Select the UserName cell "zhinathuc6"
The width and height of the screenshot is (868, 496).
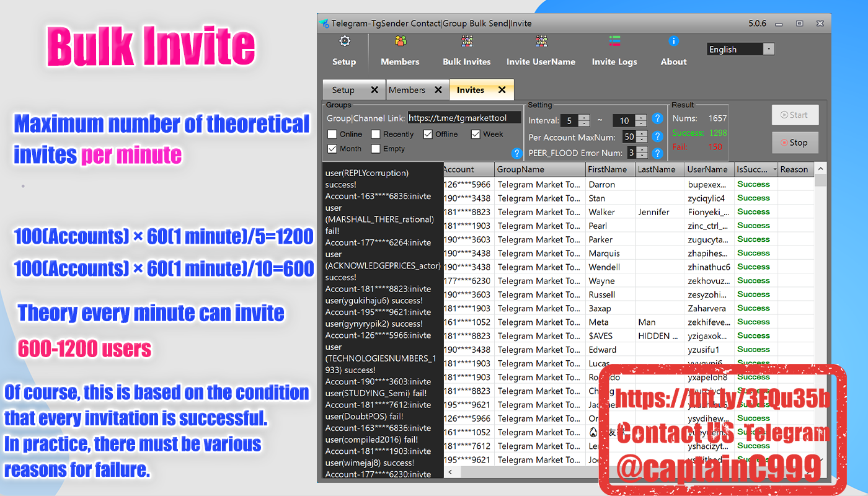point(710,267)
